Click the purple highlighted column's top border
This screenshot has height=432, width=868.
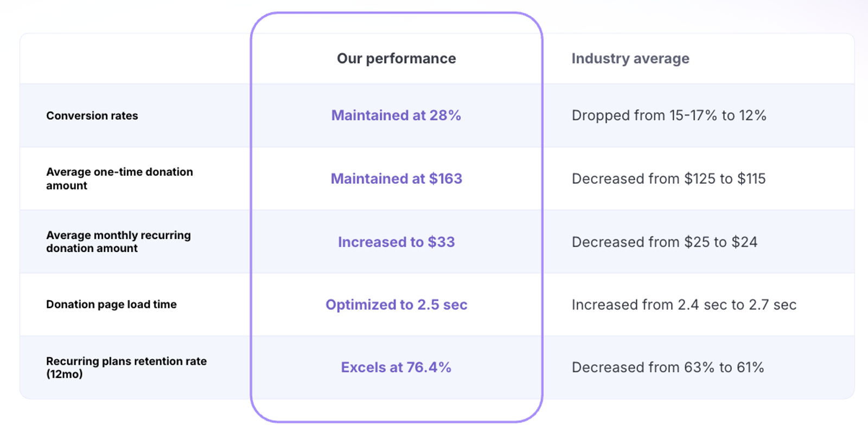tap(396, 14)
